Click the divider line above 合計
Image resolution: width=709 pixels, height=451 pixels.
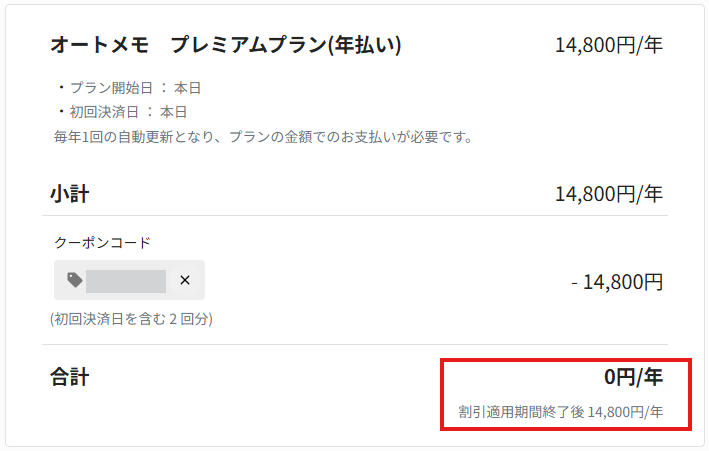(355, 345)
